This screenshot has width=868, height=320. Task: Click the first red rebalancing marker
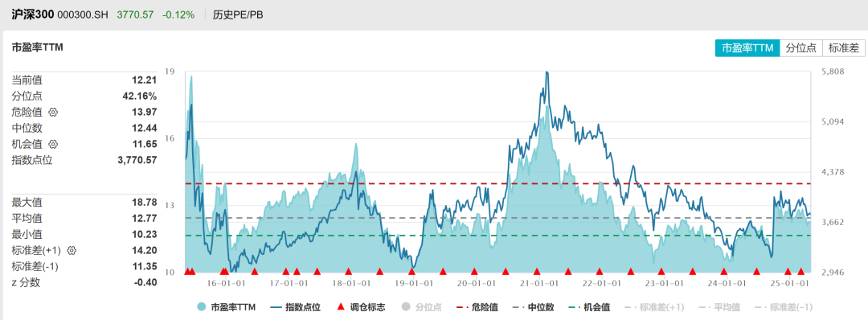[187, 271]
